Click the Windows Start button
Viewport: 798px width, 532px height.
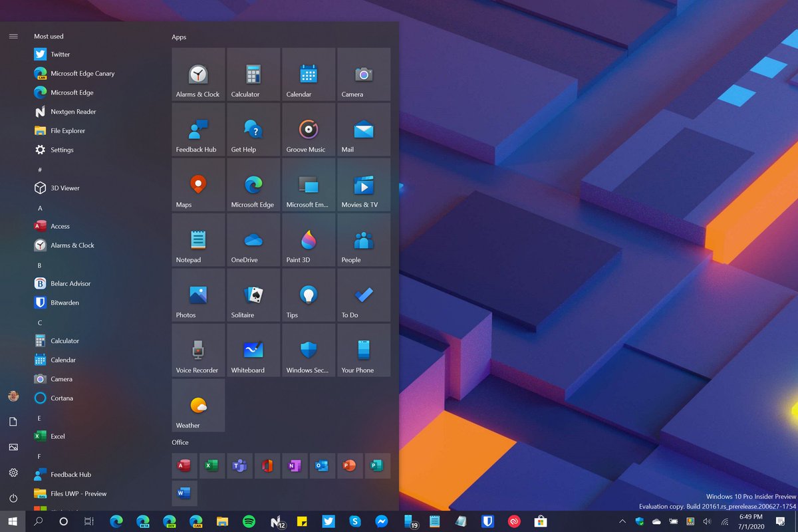pyautogui.click(x=13, y=521)
